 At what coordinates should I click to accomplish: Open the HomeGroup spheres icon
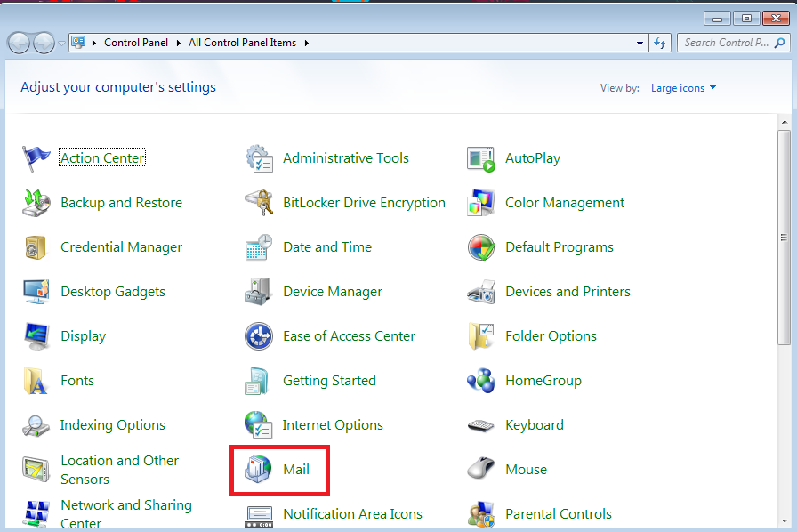[x=481, y=381]
